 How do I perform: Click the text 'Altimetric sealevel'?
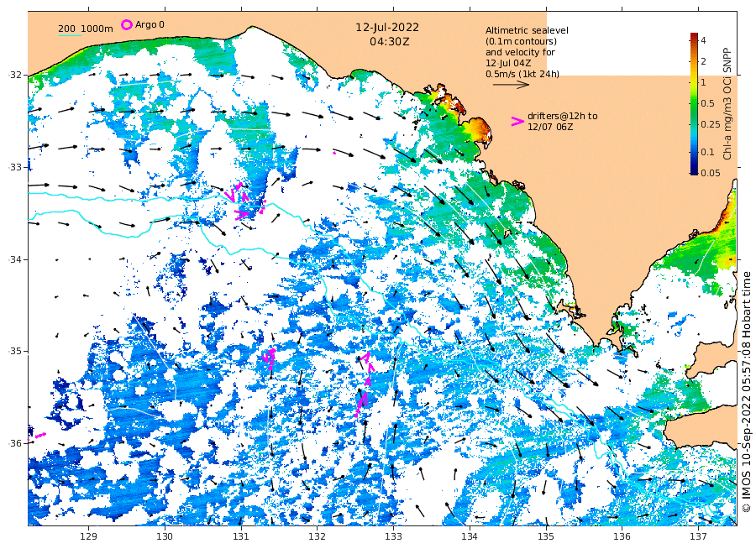point(527,30)
